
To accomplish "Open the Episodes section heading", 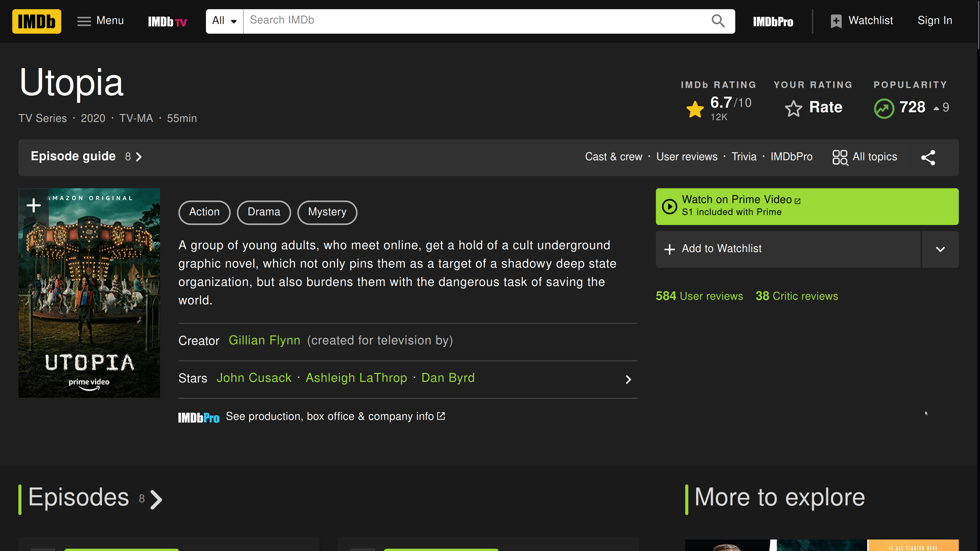I will pos(79,497).
